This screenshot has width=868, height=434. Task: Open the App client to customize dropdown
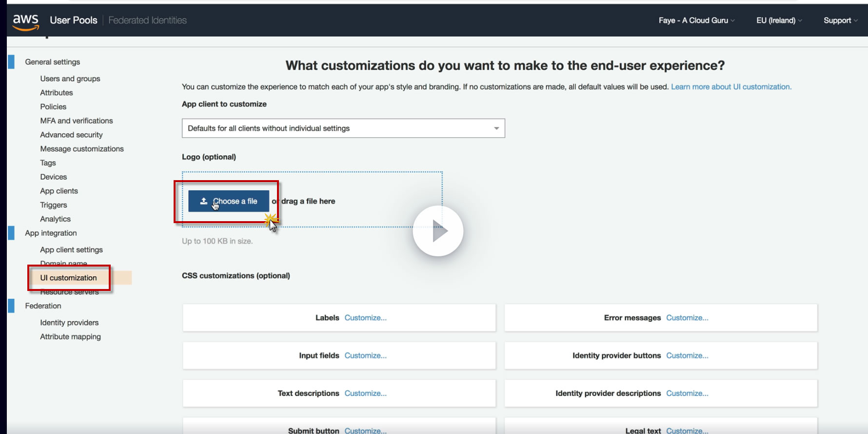pyautogui.click(x=343, y=128)
